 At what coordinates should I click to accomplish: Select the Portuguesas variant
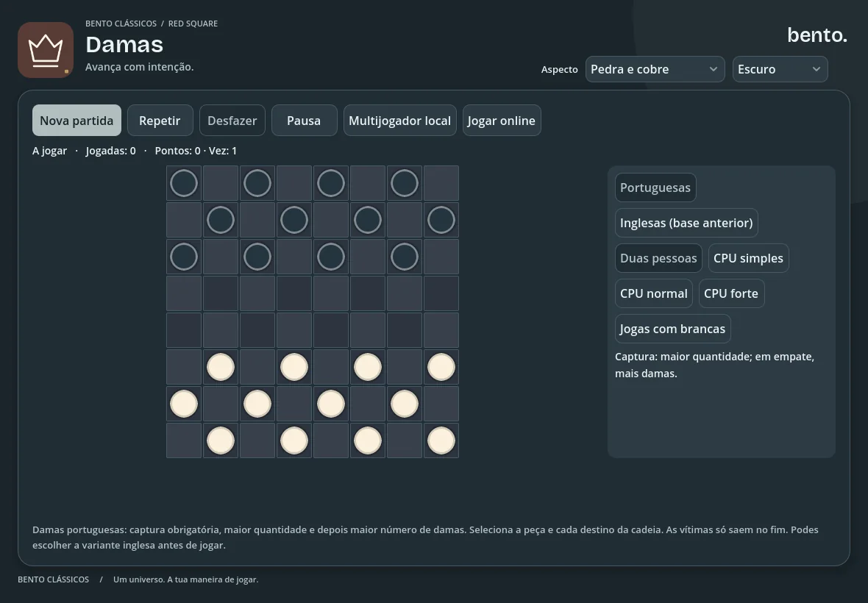coord(655,188)
